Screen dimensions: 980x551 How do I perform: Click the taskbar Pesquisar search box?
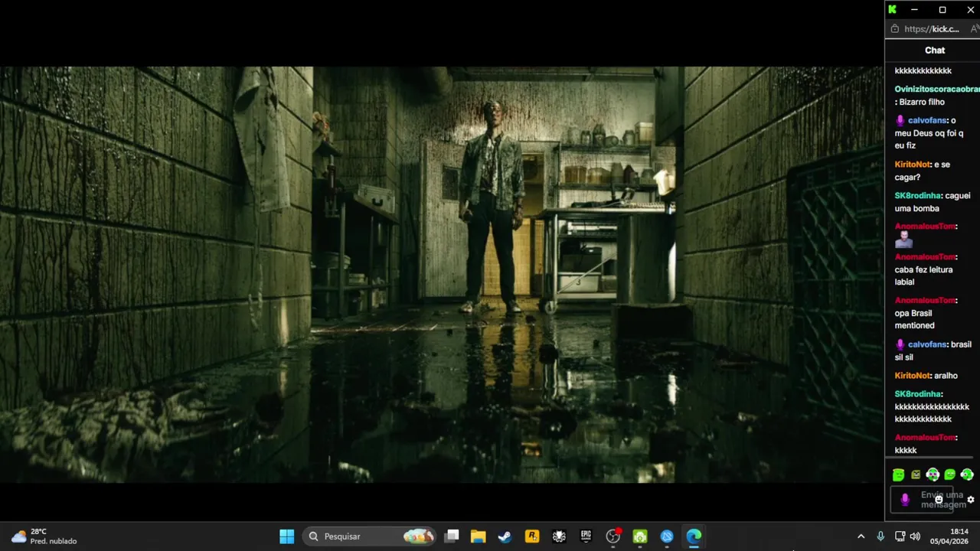click(x=371, y=536)
